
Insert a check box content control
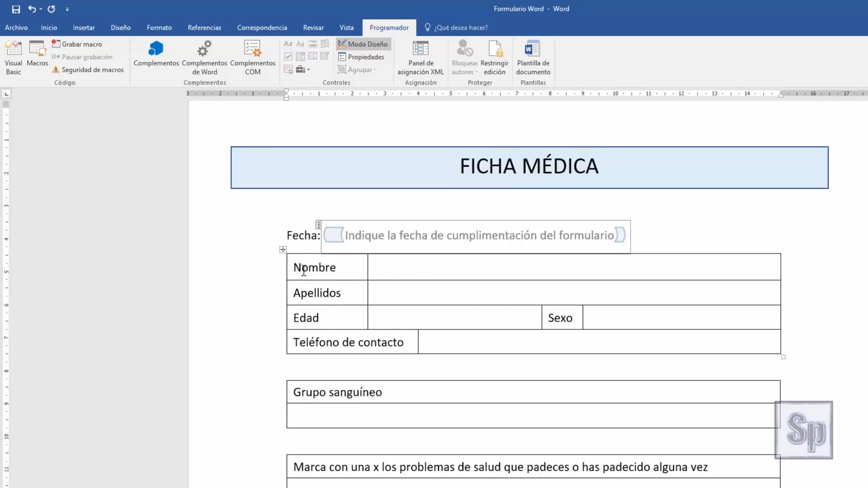[288, 56]
